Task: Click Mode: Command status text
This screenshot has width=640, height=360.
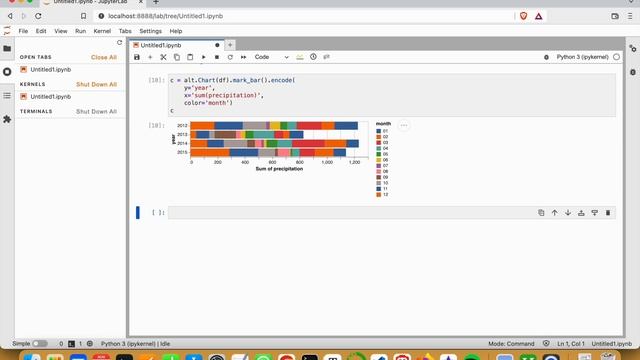Action: (x=511, y=344)
